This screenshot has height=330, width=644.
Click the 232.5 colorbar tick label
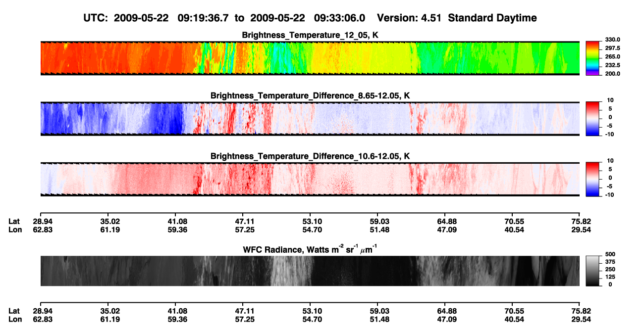point(613,65)
